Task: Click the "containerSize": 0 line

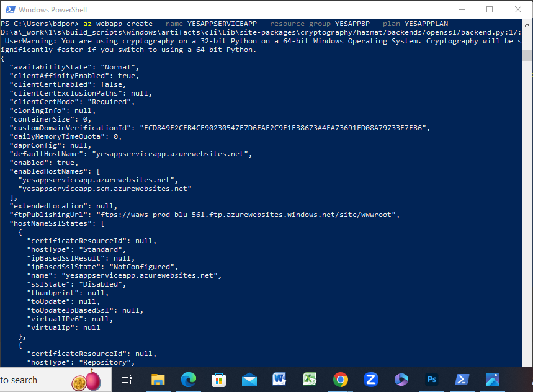Action: [x=51, y=119]
